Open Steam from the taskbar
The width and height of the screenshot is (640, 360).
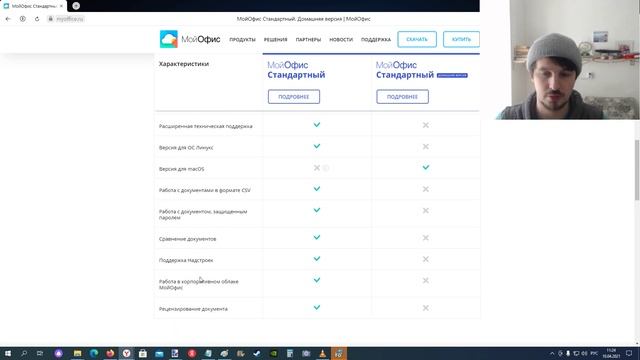pos(257,353)
